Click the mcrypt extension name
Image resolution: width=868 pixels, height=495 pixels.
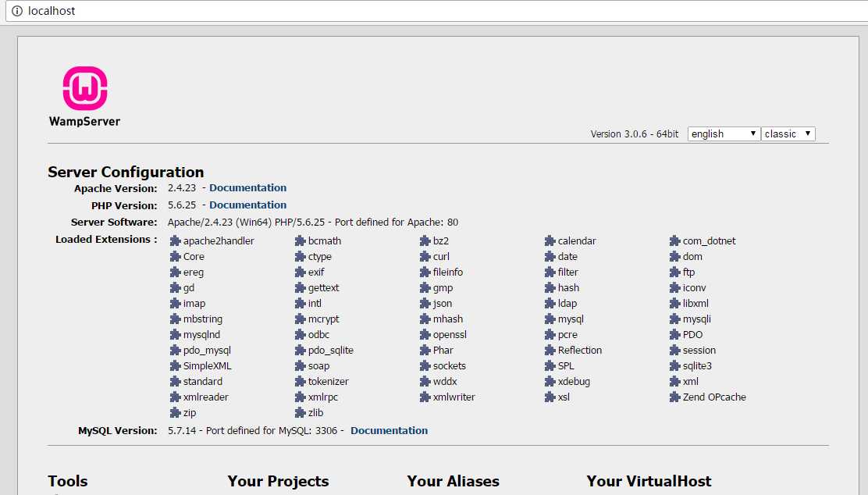click(323, 319)
